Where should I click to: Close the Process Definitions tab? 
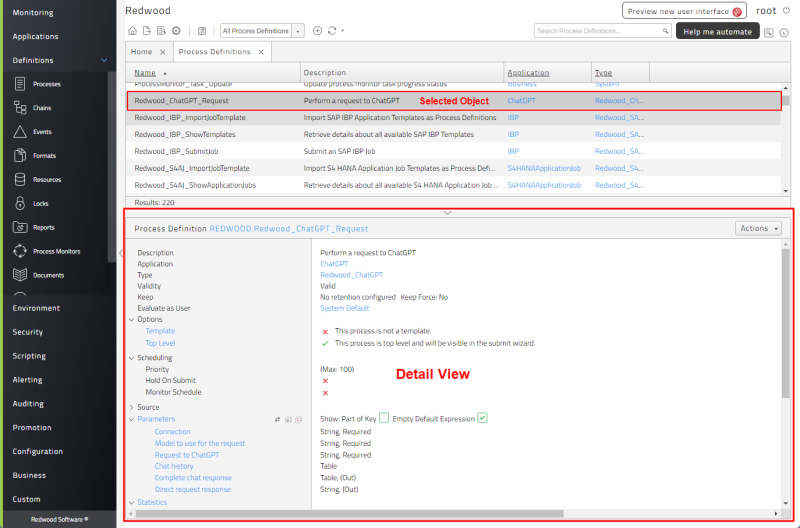coord(261,52)
